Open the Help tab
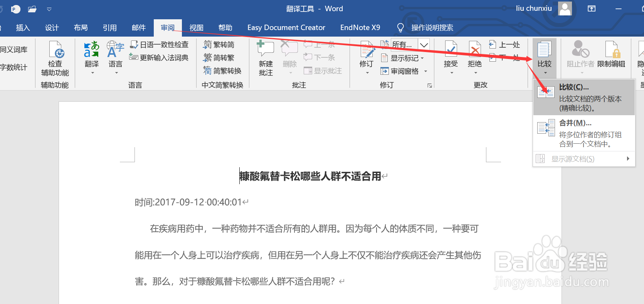This screenshot has width=644, height=304. pyautogui.click(x=225, y=28)
